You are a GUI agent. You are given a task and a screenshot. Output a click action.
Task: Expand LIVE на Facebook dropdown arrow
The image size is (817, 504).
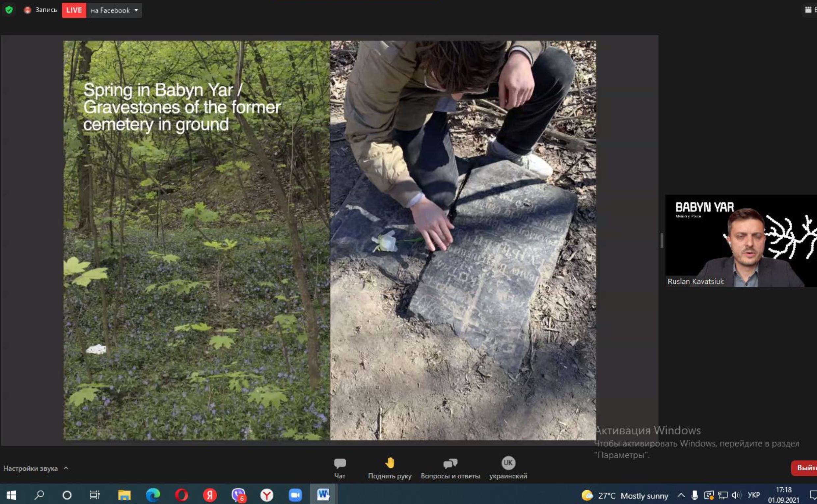pyautogui.click(x=136, y=10)
